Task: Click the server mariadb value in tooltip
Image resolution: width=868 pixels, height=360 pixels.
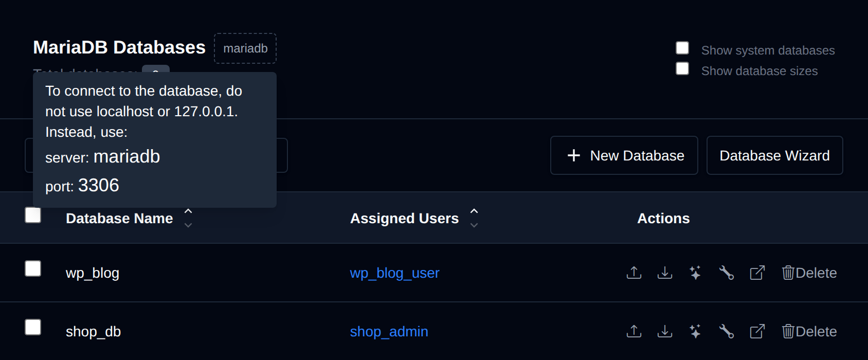Action: pyautogui.click(x=127, y=156)
